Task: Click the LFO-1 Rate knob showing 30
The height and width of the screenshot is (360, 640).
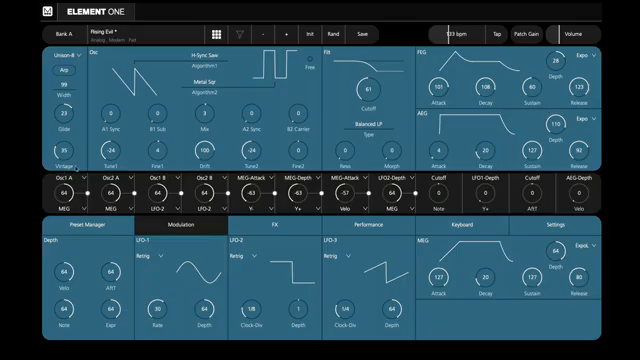Action: click(x=158, y=309)
